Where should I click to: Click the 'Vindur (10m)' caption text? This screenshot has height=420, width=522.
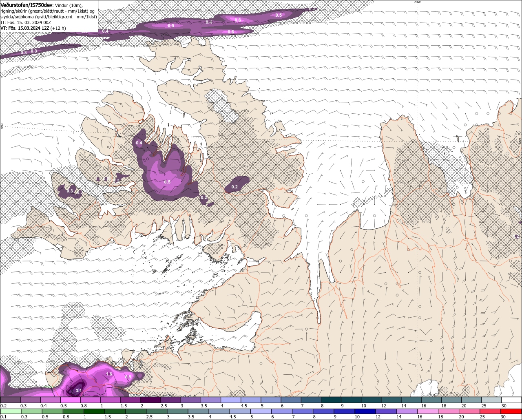click(x=69, y=5)
